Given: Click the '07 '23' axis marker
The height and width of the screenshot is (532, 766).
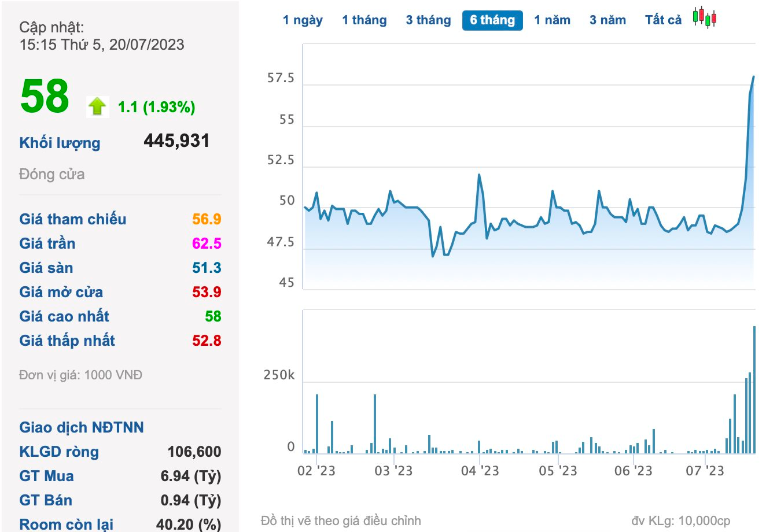Looking at the screenshot, I should coord(705,471).
